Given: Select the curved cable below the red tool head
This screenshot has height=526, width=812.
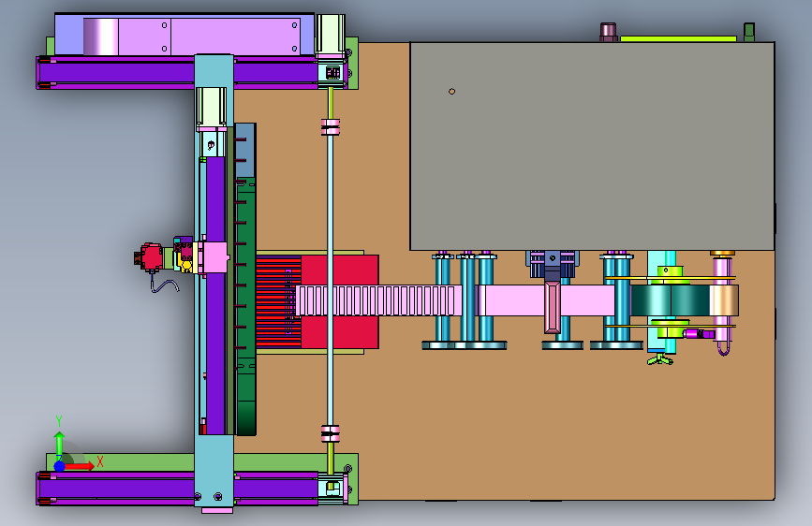Looking at the screenshot, I should (165, 285).
